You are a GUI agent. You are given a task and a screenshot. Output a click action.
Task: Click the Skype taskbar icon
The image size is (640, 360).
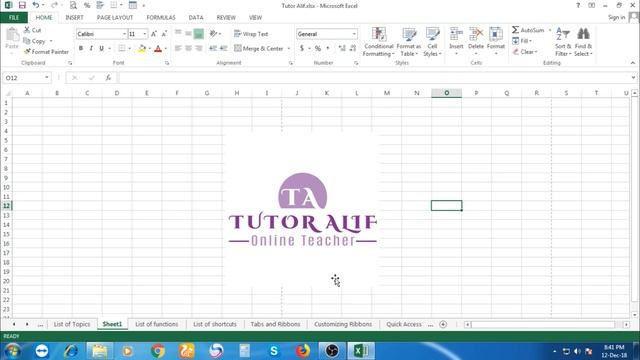pyautogui.click(x=274, y=351)
